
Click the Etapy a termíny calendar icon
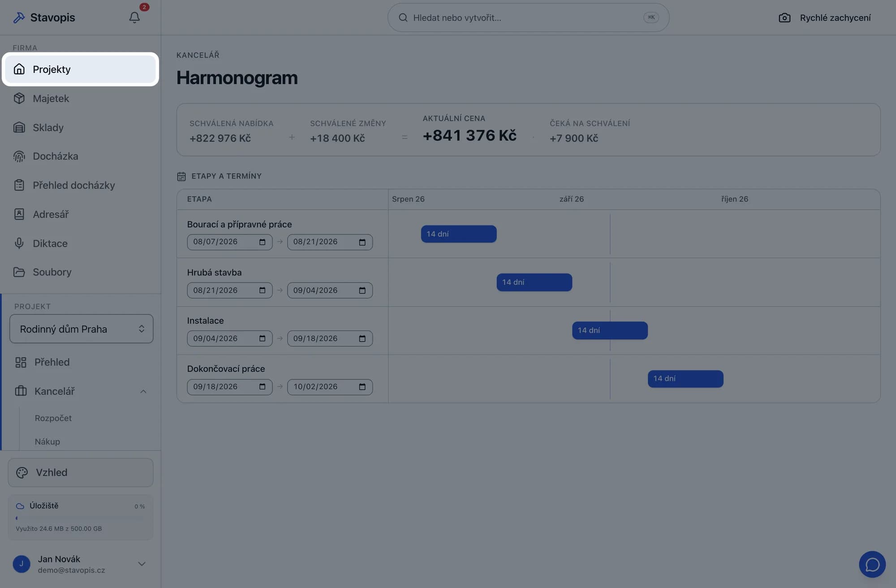pos(181,176)
